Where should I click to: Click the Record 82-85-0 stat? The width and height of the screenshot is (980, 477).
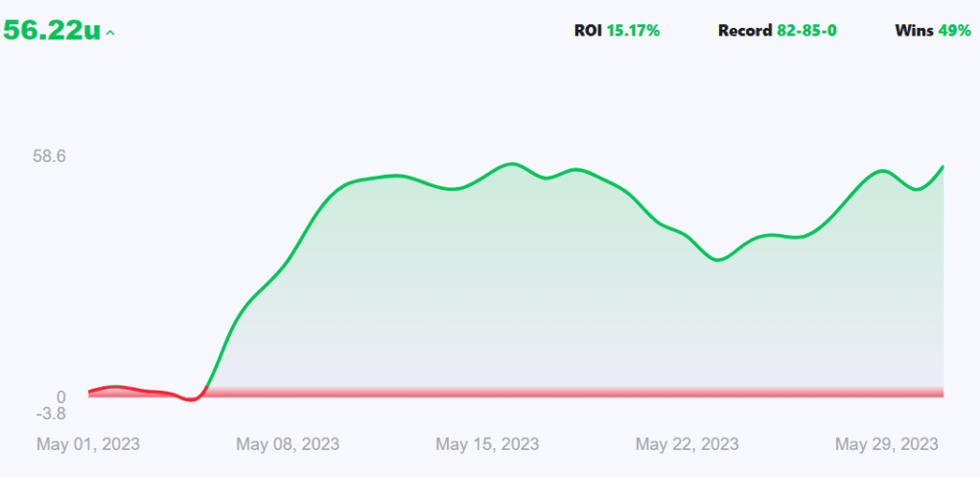777,31
